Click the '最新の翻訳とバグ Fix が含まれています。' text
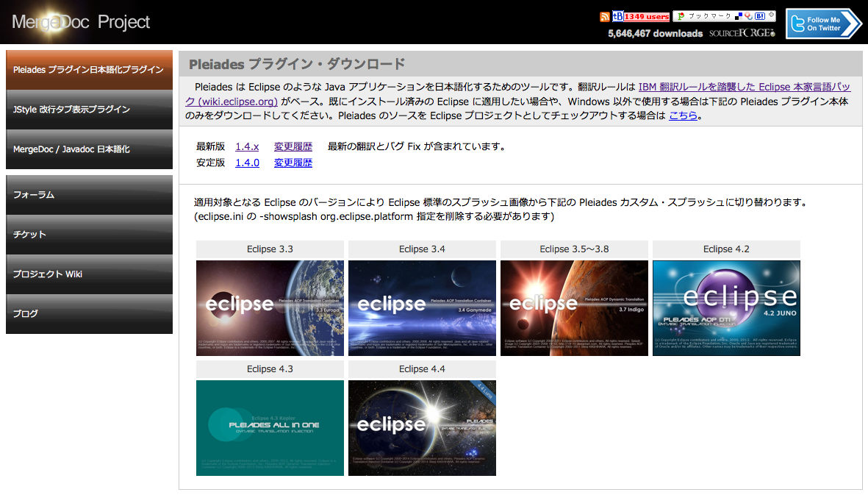 (417, 146)
